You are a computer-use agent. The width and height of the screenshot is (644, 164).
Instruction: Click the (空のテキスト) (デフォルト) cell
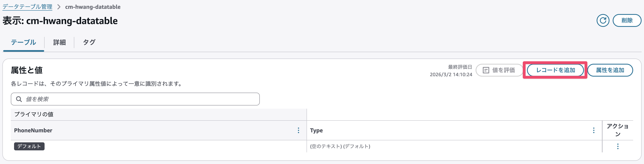tap(340, 146)
